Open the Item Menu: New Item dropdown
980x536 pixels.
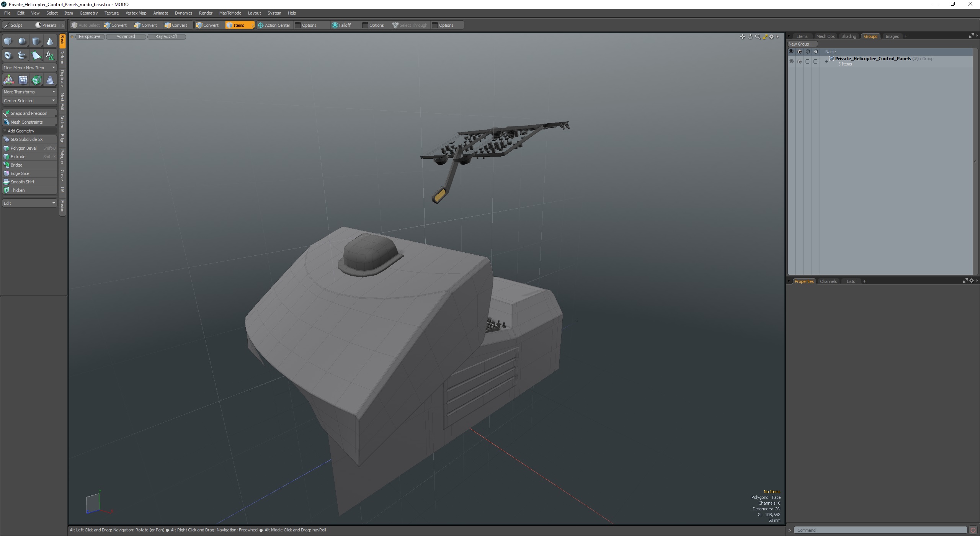29,68
